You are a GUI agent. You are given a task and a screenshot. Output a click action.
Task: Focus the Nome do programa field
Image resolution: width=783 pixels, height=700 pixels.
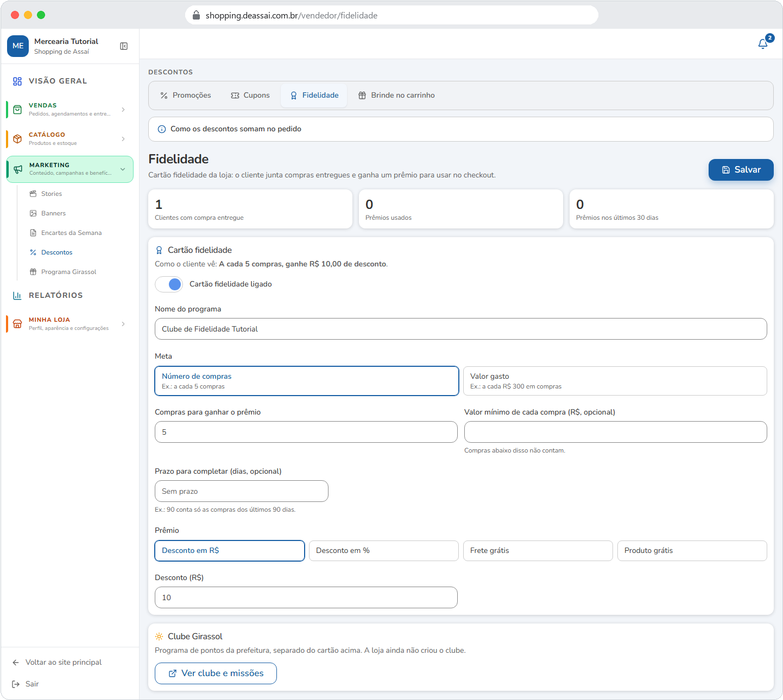coord(461,329)
